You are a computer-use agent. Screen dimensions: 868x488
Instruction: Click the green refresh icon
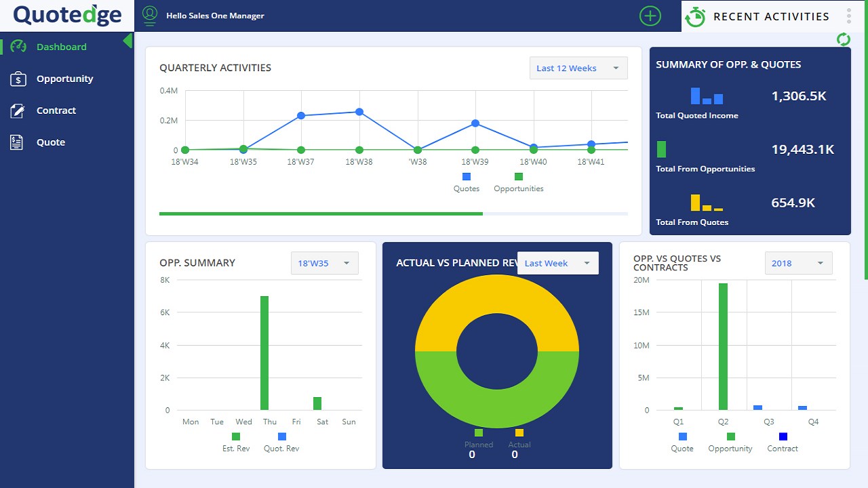click(844, 39)
